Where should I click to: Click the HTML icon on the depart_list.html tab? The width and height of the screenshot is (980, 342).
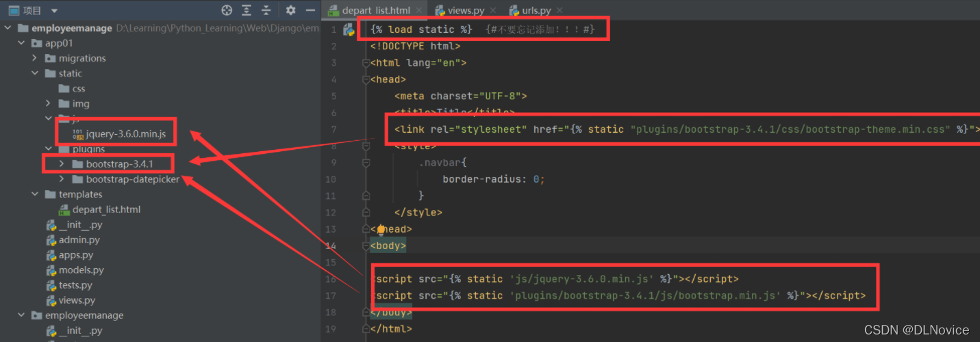coord(334,10)
